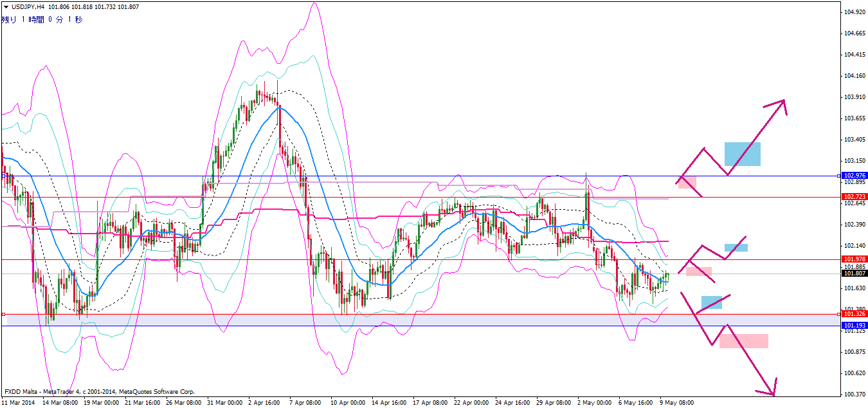
Task: Click the 31 Mar 00:00 time label
Action: [226, 402]
